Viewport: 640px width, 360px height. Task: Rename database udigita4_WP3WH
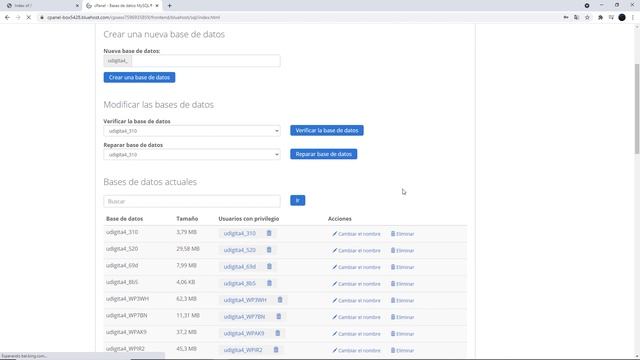(x=356, y=300)
